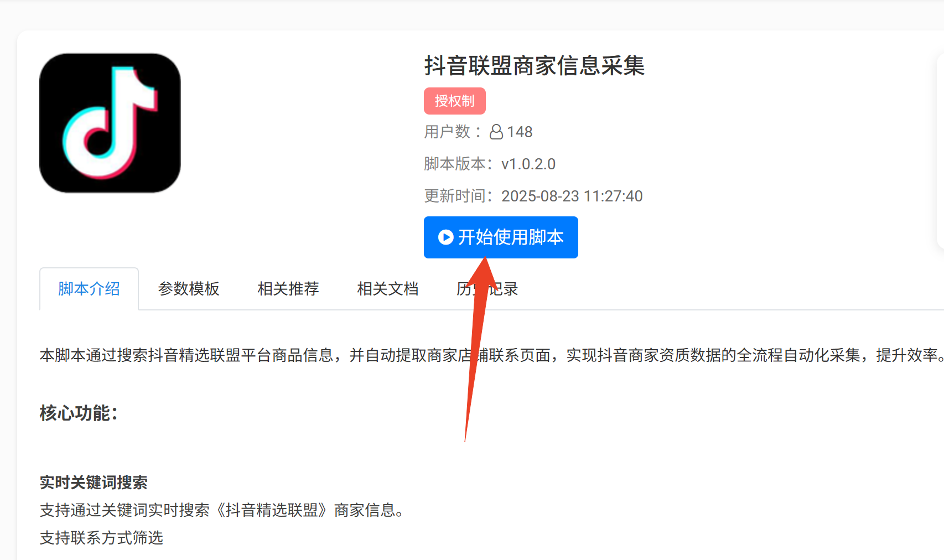944x560 pixels.
Task: Click the 抖音联盟商家信息采集 title
Action: point(535,66)
